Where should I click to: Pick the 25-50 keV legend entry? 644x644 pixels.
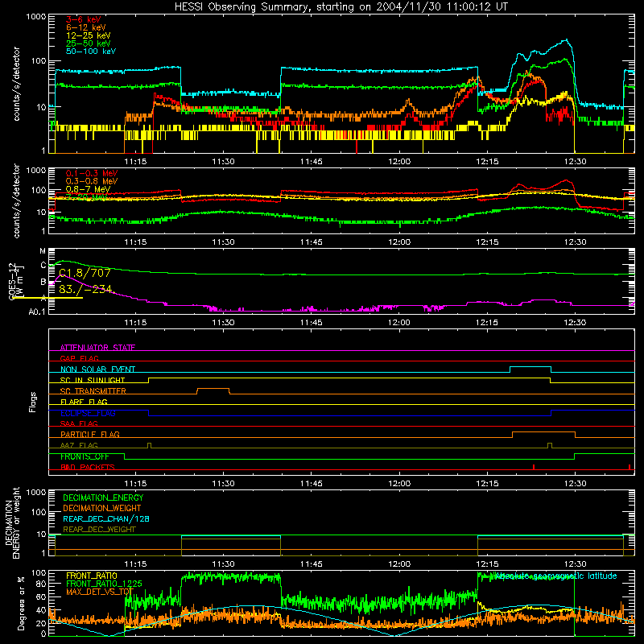(x=89, y=43)
